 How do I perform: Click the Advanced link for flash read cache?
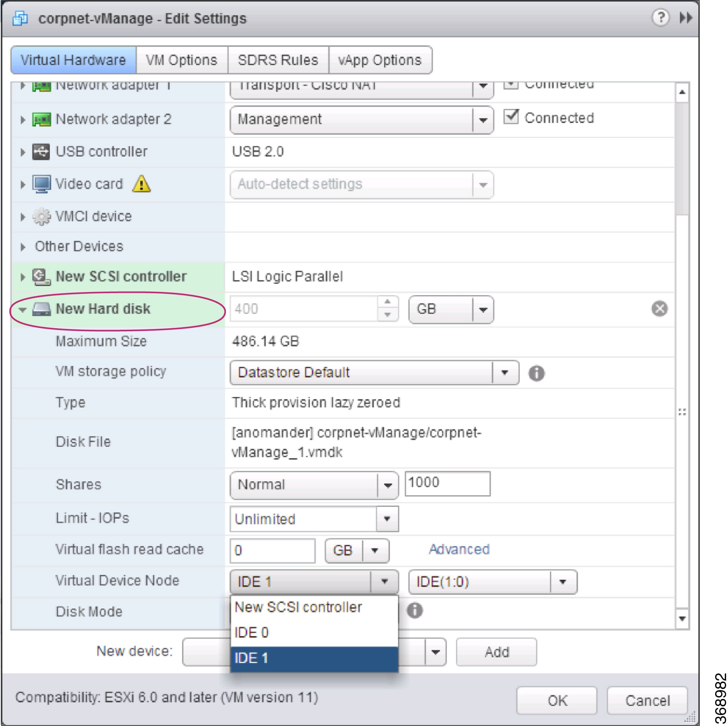[458, 550]
